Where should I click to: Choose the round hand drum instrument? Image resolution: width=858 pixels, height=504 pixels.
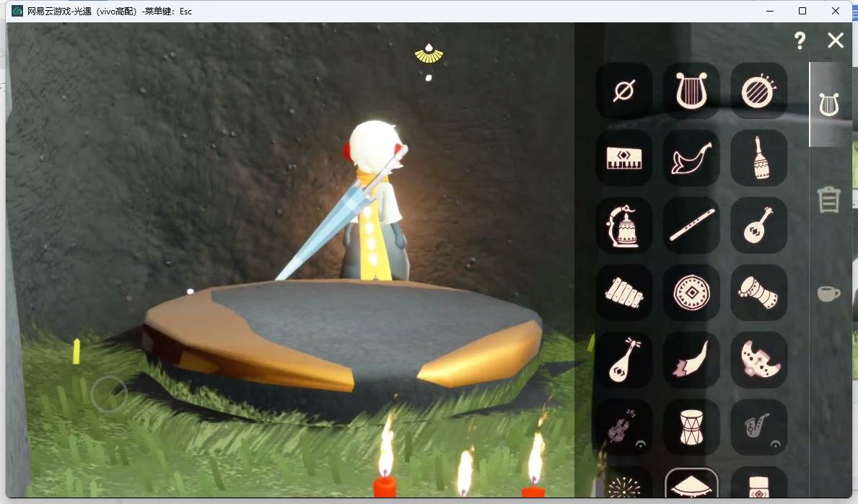691,293
